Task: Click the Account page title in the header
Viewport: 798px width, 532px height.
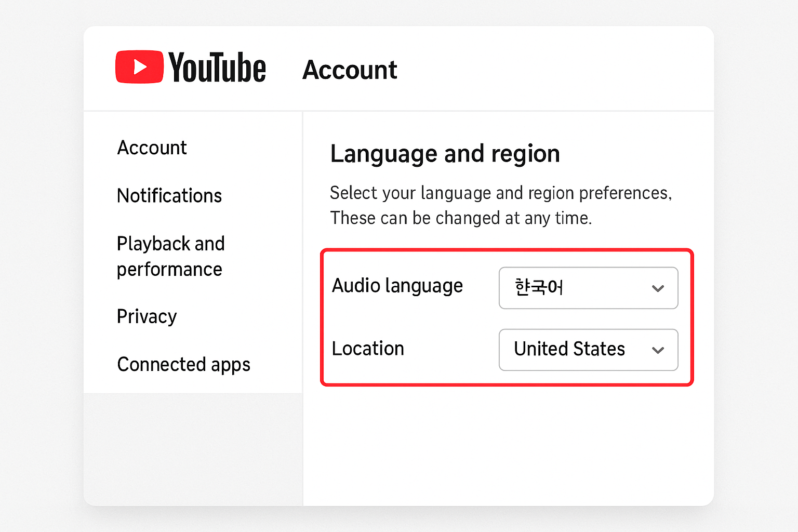Action: click(x=350, y=70)
